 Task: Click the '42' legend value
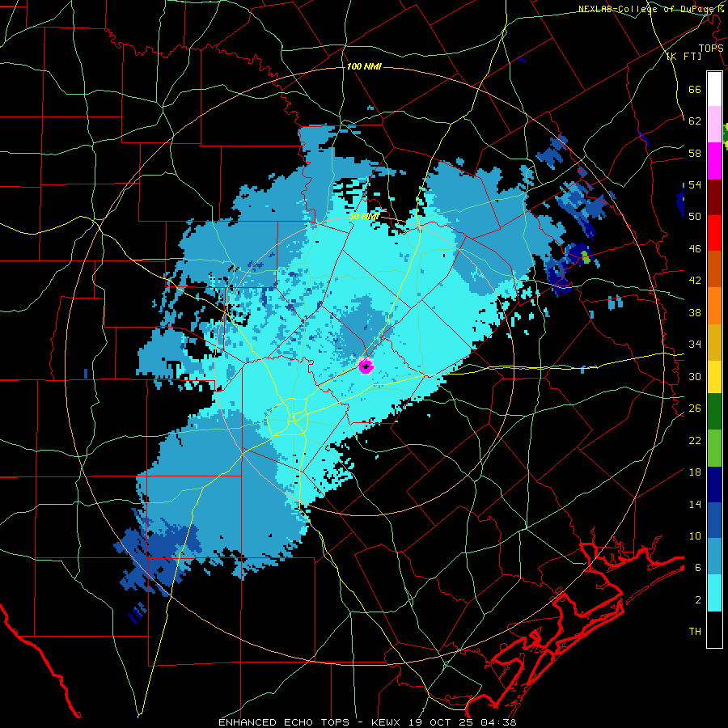coord(695,281)
